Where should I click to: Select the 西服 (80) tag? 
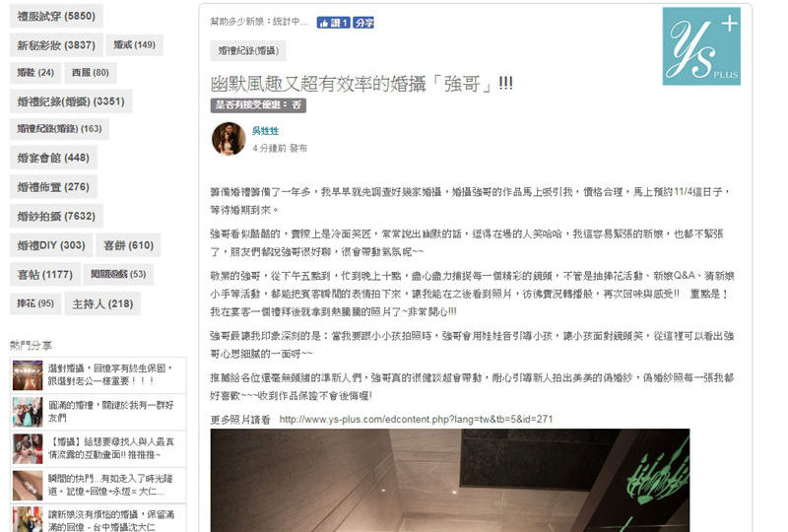pos(91,72)
